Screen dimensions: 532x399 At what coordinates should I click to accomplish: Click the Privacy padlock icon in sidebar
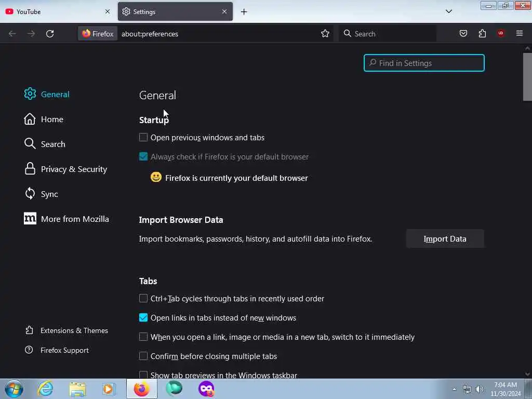pyautogui.click(x=30, y=169)
